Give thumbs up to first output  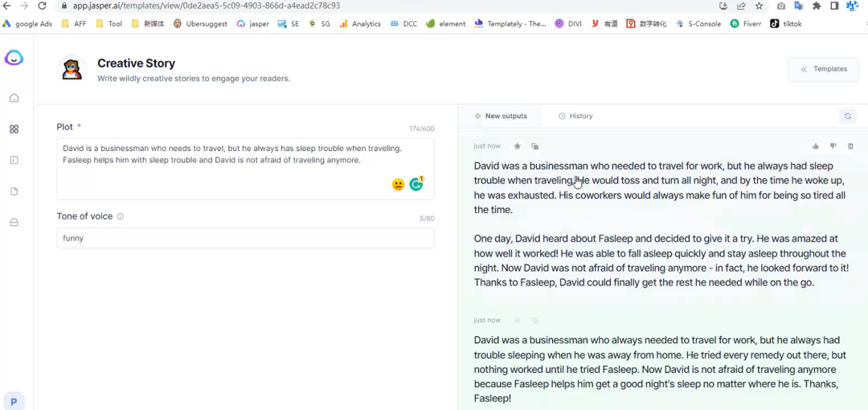click(x=816, y=146)
